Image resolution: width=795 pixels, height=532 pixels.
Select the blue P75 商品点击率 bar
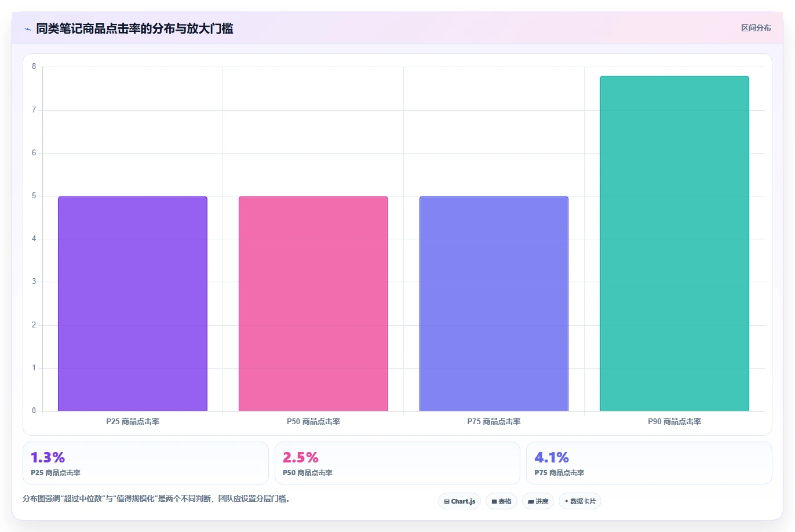(x=494, y=304)
